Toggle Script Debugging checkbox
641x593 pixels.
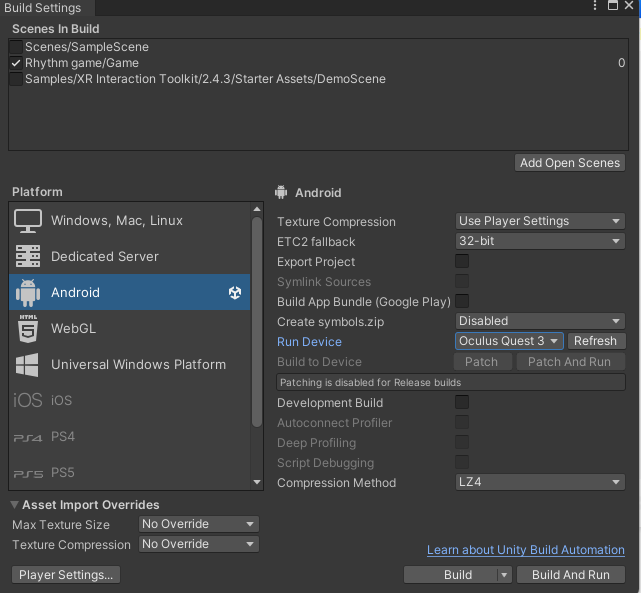click(462, 462)
